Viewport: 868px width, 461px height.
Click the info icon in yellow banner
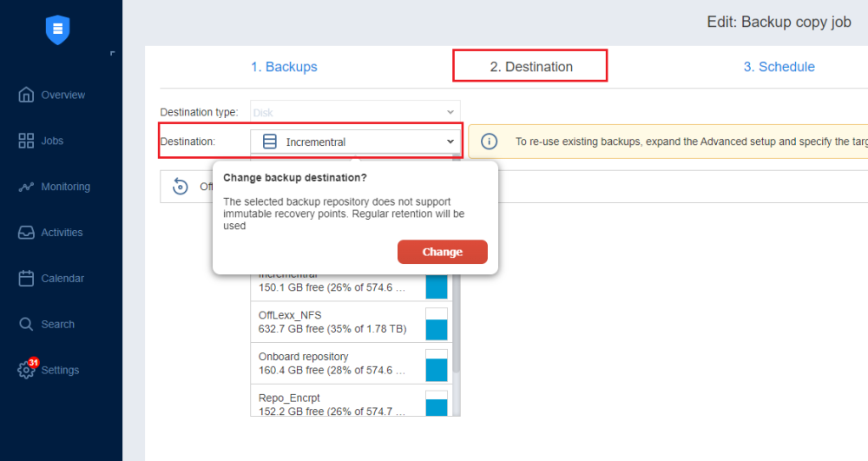489,142
